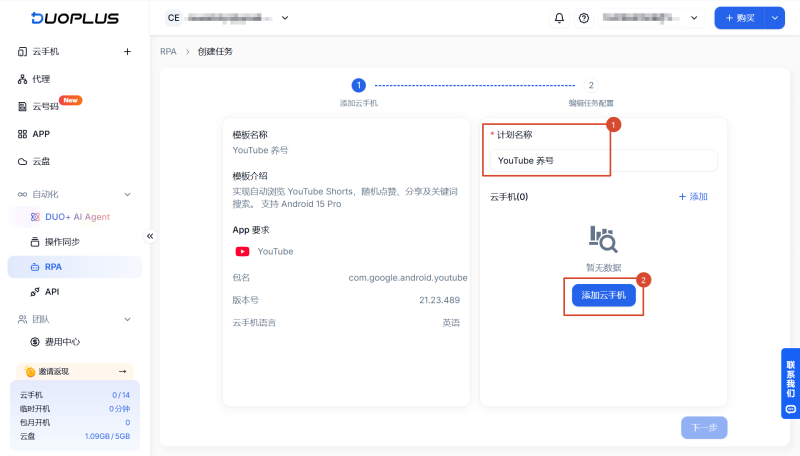Open the APP menu item

point(41,134)
